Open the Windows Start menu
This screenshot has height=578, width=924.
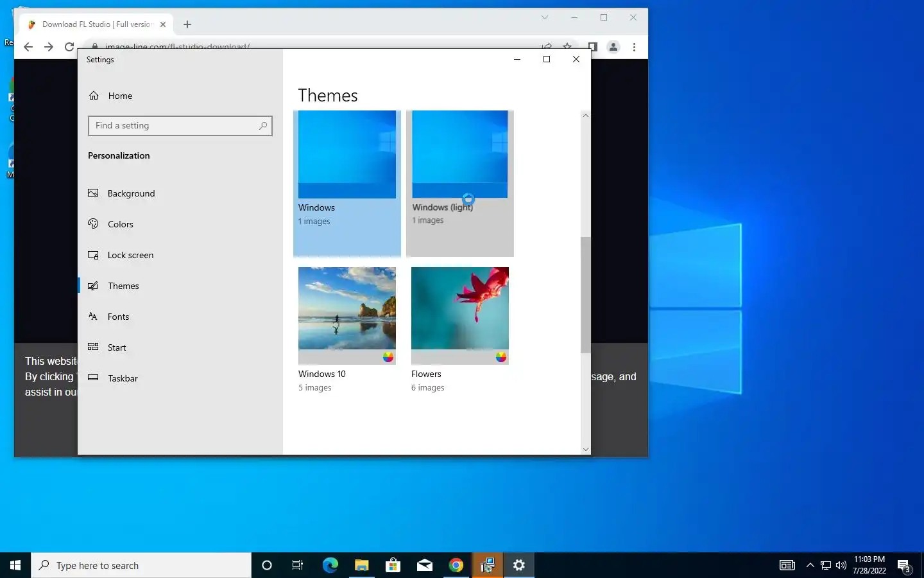[15, 565]
